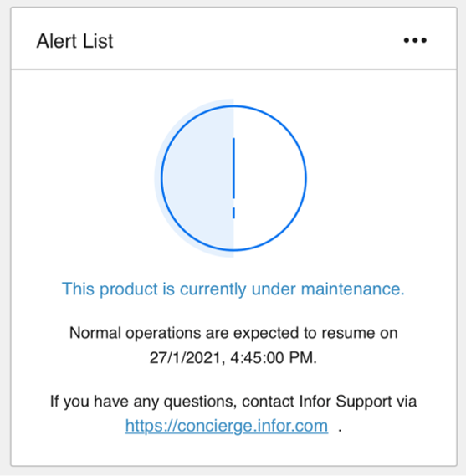
Task: Click the first dot of the ellipsis menu
Action: (407, 40)
